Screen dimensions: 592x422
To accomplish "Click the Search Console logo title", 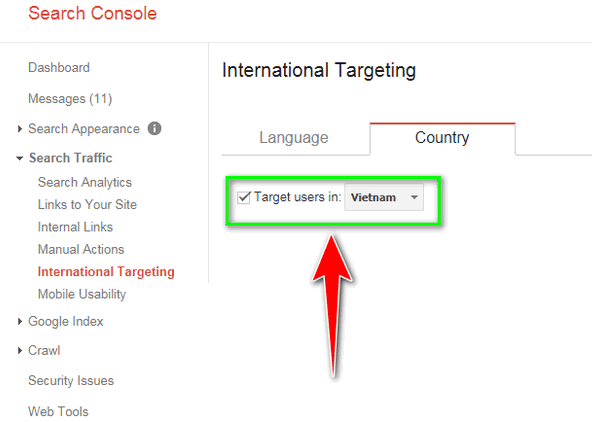I will pos(92,13).
